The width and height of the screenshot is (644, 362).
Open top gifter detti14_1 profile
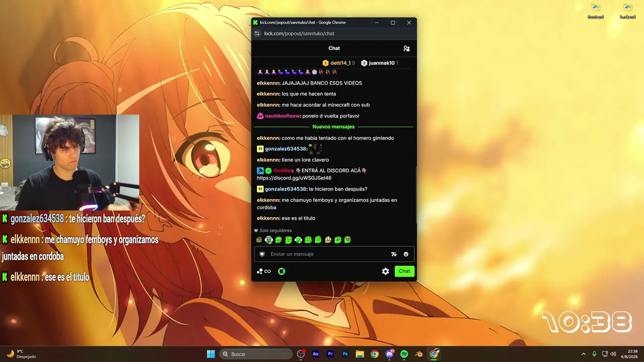coord(340,63)
